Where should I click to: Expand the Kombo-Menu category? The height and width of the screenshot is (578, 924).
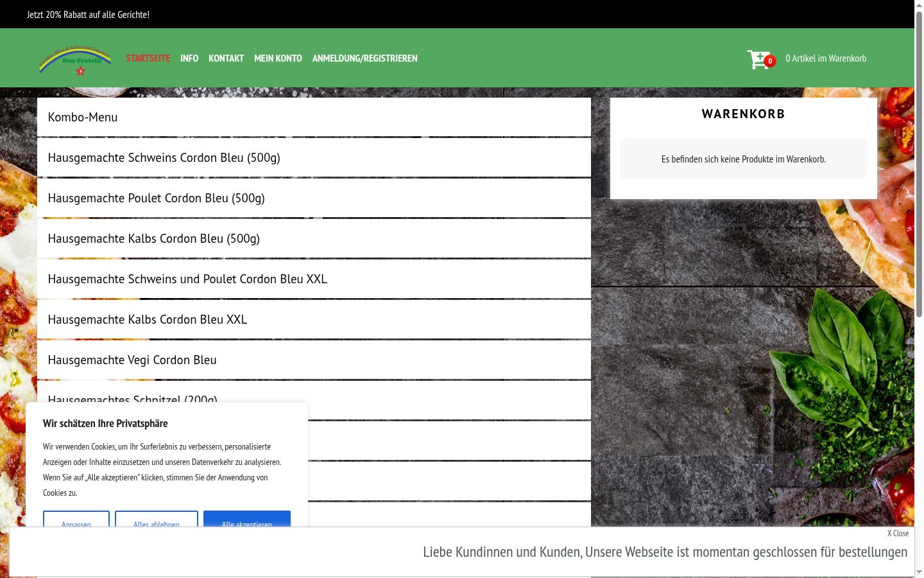[x=314, y=117]
